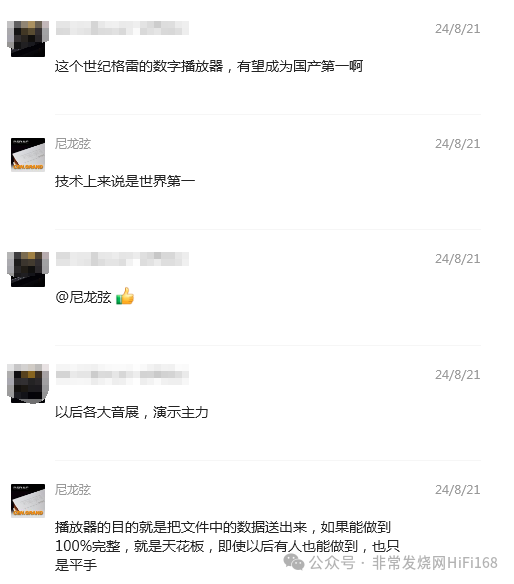The width and height of the screenshot is (514, 584).
Task: Select the comment 技术上来说是世界第一
Action: click(x=125, y=181)
